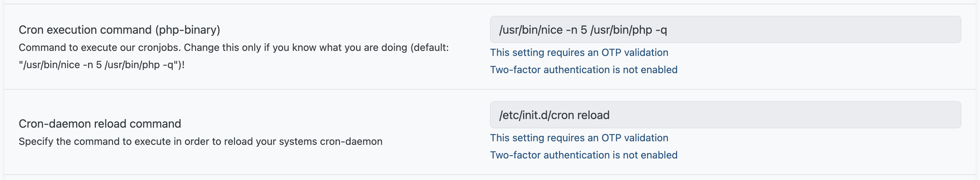Click two-factor notice below Cron execution command

click(583, 70)
